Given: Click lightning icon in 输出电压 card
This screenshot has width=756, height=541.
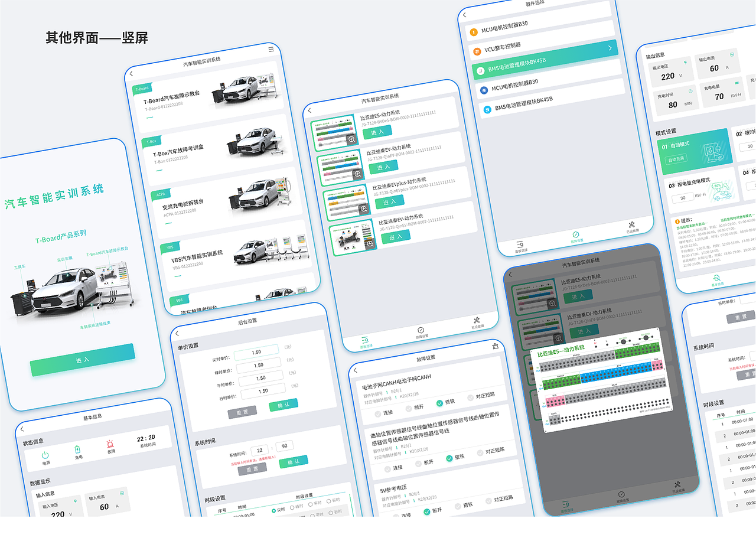Looking at the screenshot, I should (685, 61).
